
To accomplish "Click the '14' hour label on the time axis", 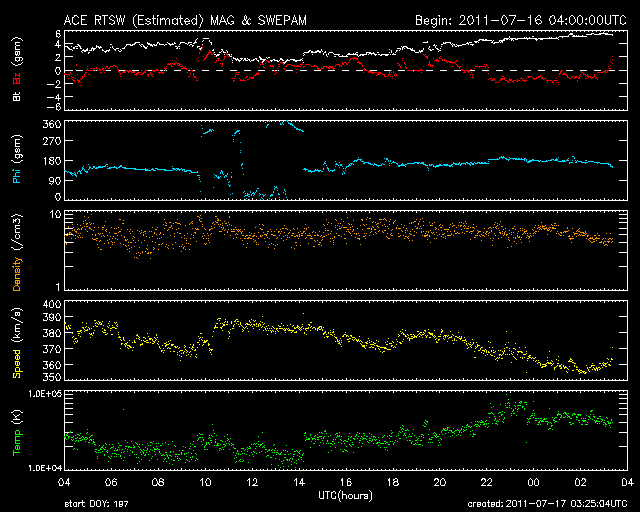I will click(x=299, y=483).
